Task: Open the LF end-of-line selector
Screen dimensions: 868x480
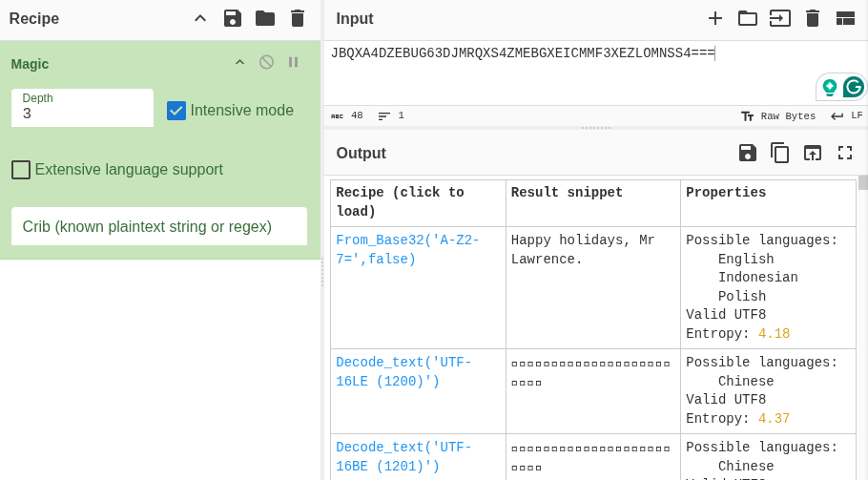Action: [x=847, y=116]
